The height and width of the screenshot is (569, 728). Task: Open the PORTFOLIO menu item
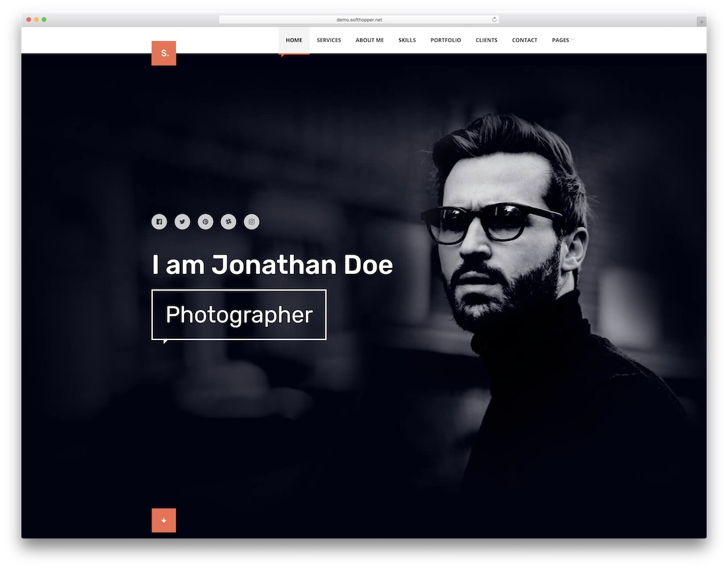[x=445, y=40]
